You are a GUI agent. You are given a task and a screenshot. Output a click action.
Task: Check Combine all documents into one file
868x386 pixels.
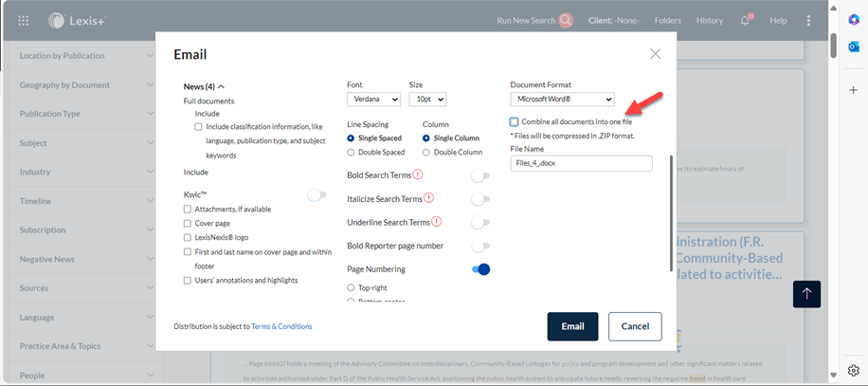click(515, 121)
